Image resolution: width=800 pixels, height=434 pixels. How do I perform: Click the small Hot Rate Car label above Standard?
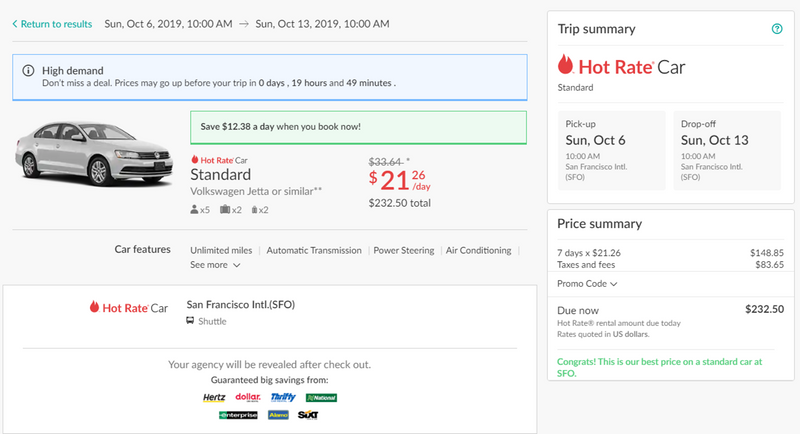[x=219, y=160]
